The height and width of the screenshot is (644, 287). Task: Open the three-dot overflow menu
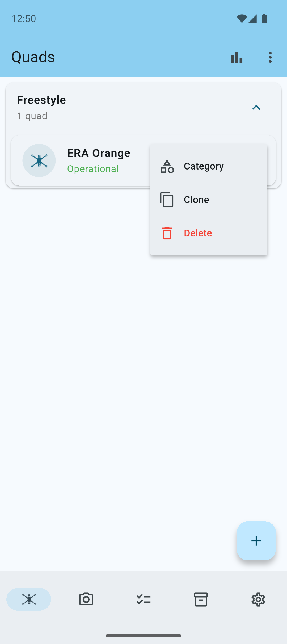coord(270,57)
